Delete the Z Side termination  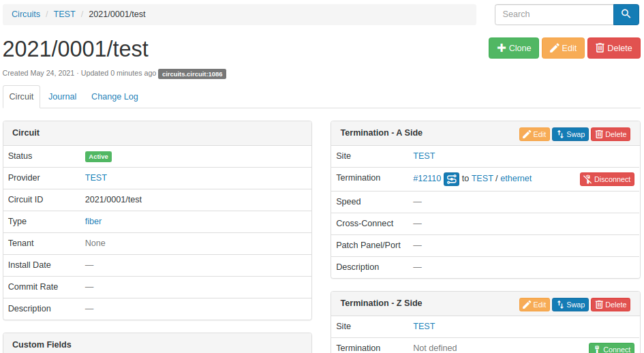pos(611,305)
